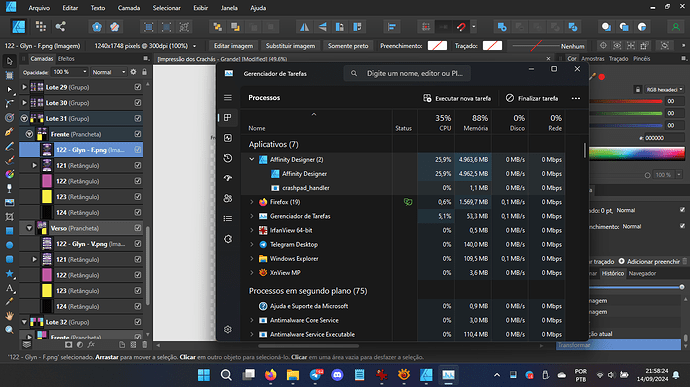Click Flip Horizontal toolbar icon

coord(304,27)
